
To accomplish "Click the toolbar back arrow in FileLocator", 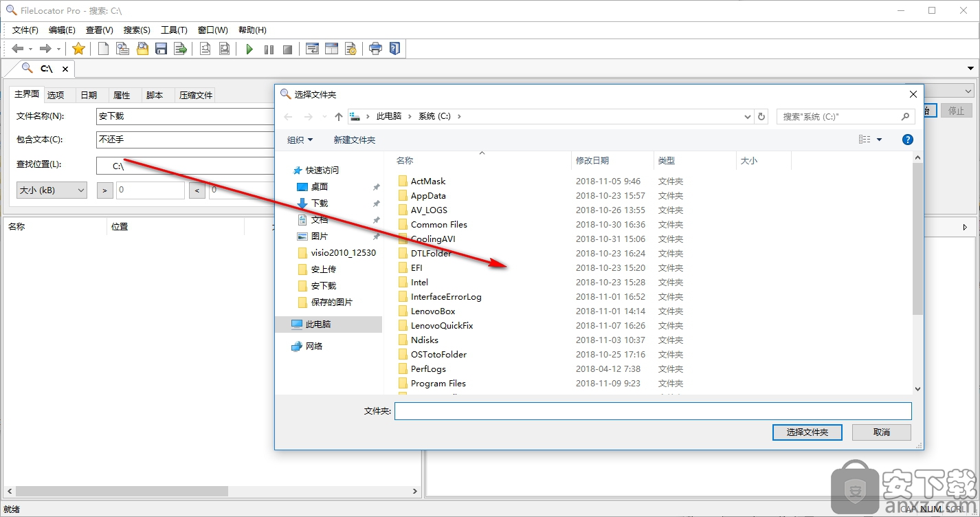I will point(18,49).
